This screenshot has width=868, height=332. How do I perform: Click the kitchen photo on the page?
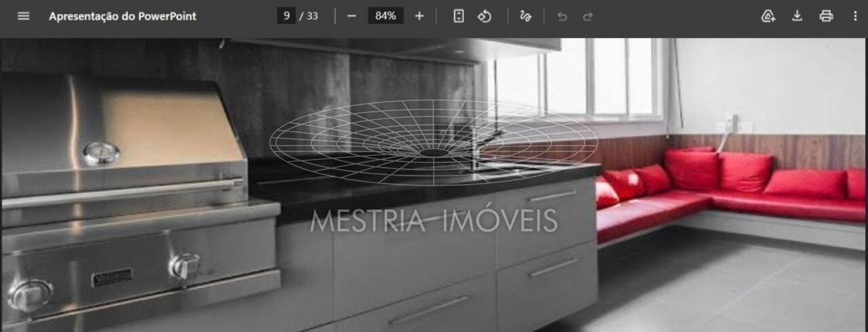[434, 185]
